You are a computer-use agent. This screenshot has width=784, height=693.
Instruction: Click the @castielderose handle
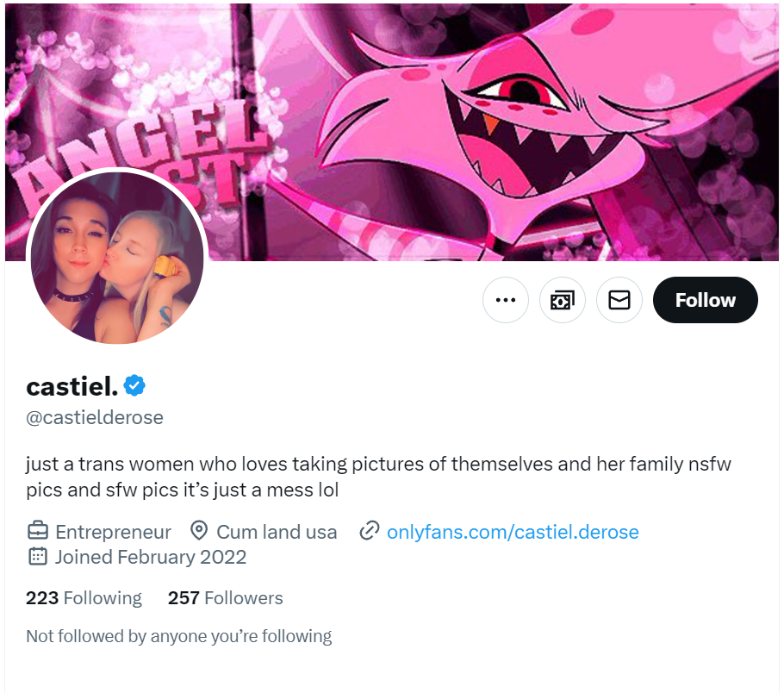[95, 417]
